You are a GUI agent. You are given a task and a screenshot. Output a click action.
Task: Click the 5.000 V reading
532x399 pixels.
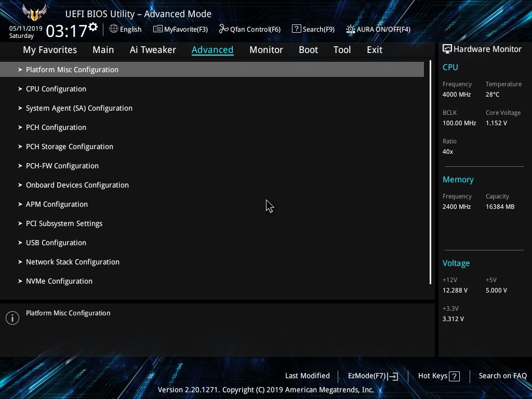[496, 290]
